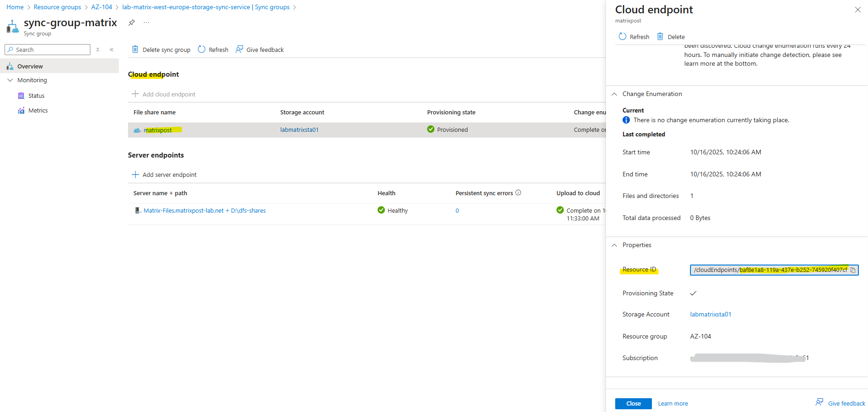Collapse the left navigation menu
Image resolution: width=868 pixels, height=412 pixels.
111,50
